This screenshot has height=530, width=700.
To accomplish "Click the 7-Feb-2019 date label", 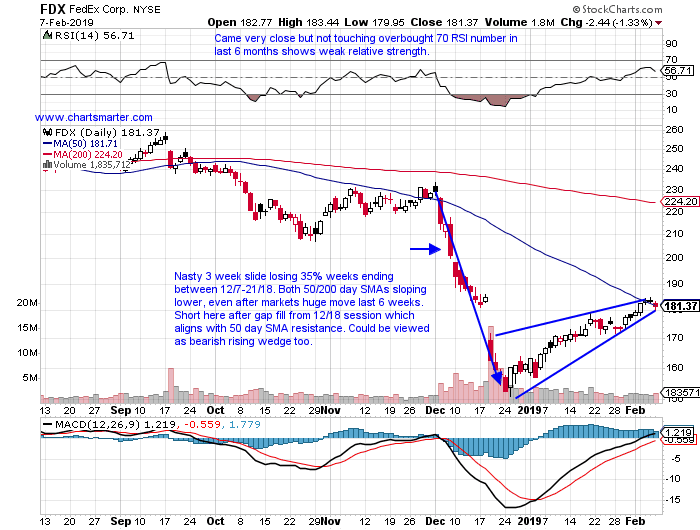I will pos(67,23).
